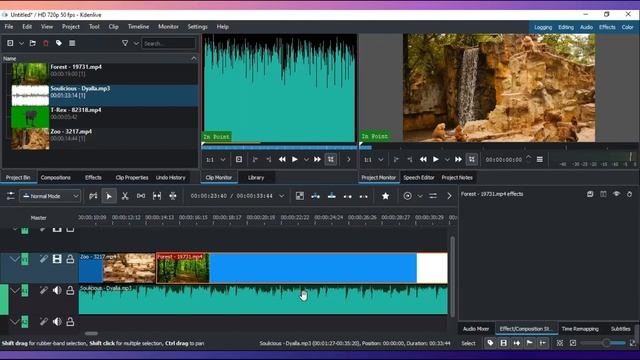Adjust the timeline zoom slider in status bar
Screen dimensions: 640x360
(603, 343)
